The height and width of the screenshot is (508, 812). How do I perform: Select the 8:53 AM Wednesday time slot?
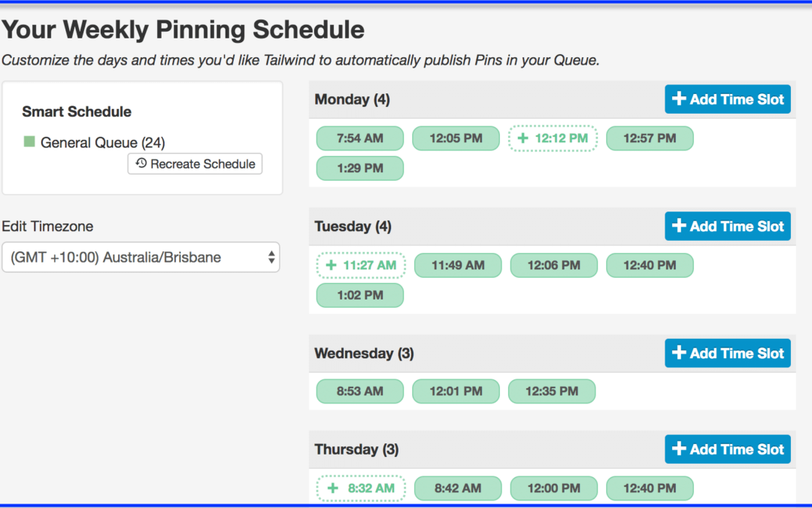[360, 391]
